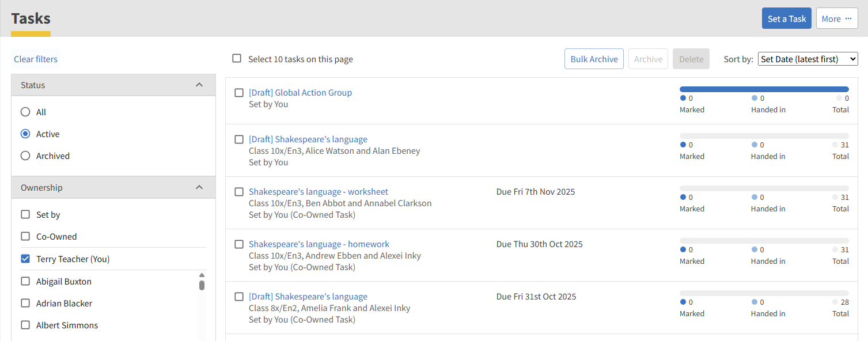Open the More options menu
Screen dimensions: 868x341
[x=837, y=18]
